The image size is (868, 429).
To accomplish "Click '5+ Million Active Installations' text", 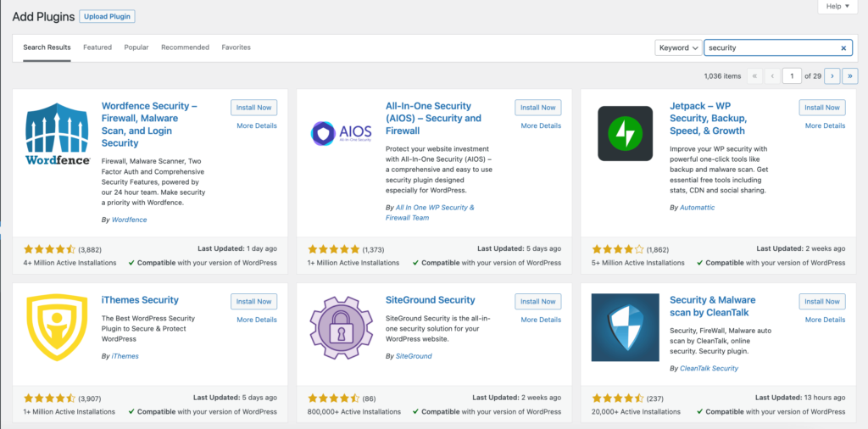I will coord(638,262).
